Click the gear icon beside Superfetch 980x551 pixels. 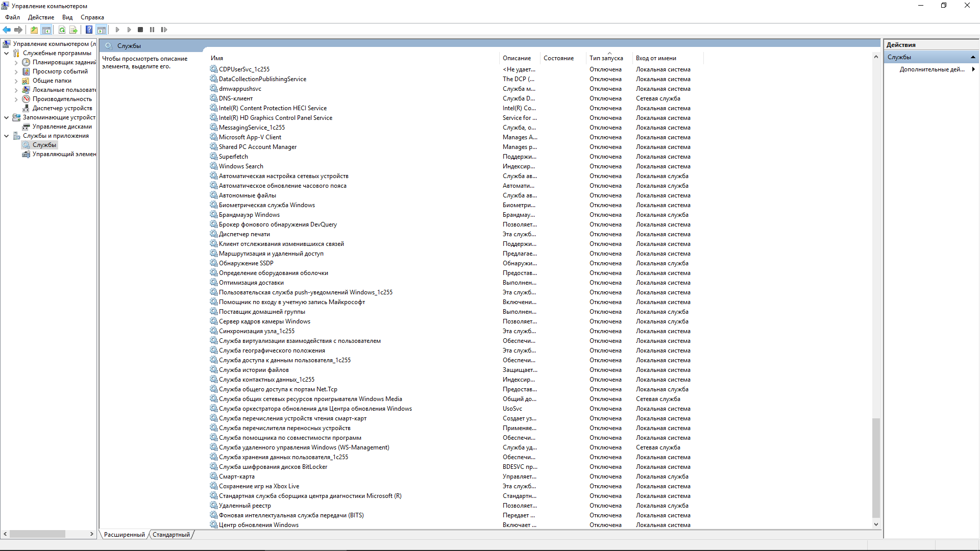point(214,157)
